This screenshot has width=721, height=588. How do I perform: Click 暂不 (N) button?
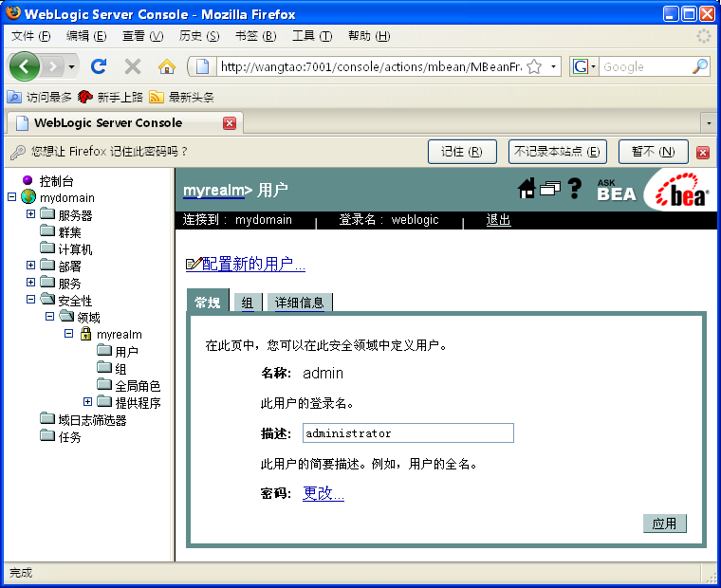point(653,152)
